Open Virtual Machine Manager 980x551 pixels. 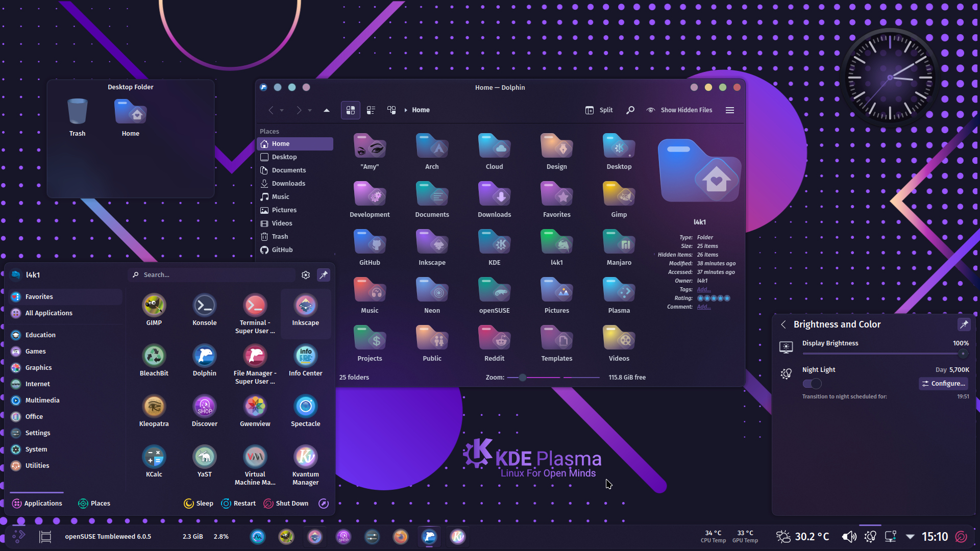[255, 465]
